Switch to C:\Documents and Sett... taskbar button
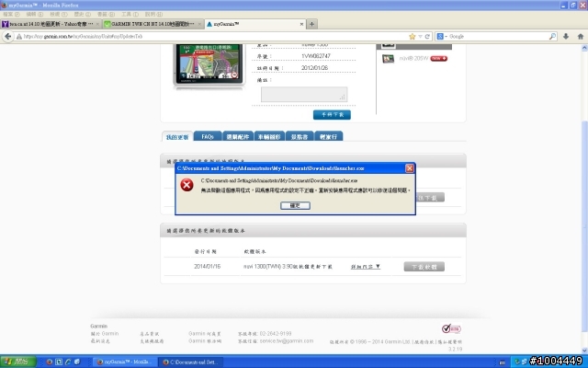This screenshot has width=588, height=368. pos(190,362)
